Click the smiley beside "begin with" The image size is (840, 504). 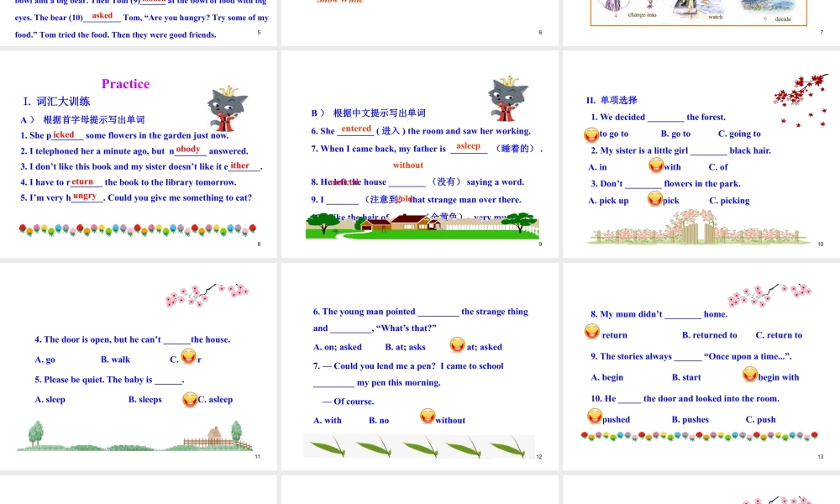(x=748, y=375)
